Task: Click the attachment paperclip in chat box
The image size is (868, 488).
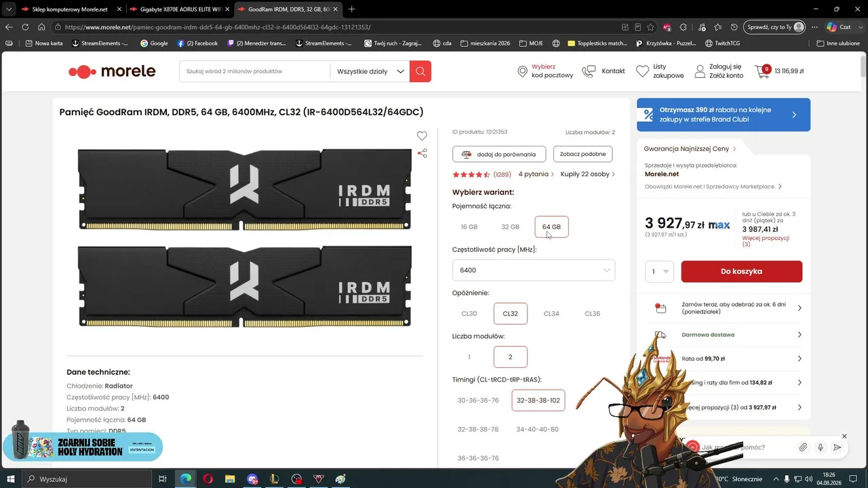Action: pos(803,447)
